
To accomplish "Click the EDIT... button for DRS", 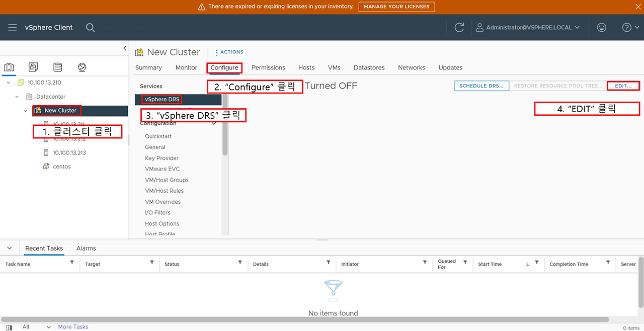I will (623, 86).
